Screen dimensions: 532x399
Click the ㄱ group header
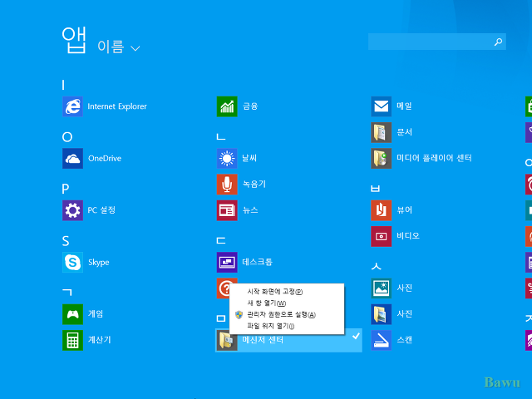click(x=67, y=292)
